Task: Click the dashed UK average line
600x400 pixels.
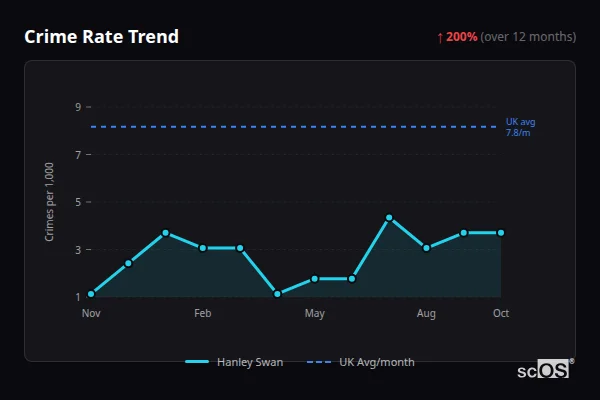Action: pos(294,127)
